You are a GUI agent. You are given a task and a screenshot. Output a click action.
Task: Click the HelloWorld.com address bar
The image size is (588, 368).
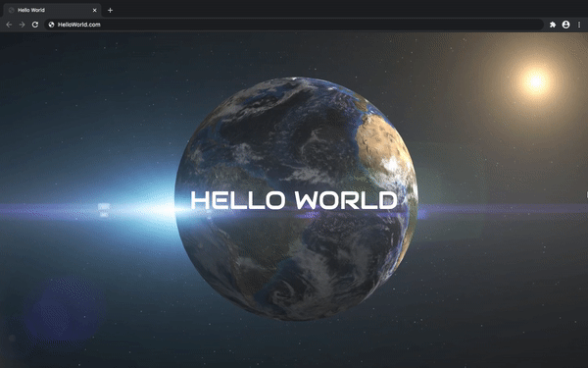click(x=294, y=25)
